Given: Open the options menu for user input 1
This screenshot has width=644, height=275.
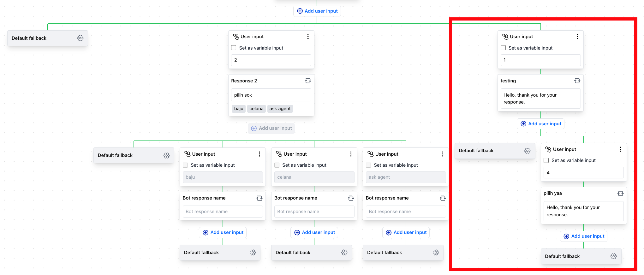Looking at the screenshot, I should (x=577, y=37).
